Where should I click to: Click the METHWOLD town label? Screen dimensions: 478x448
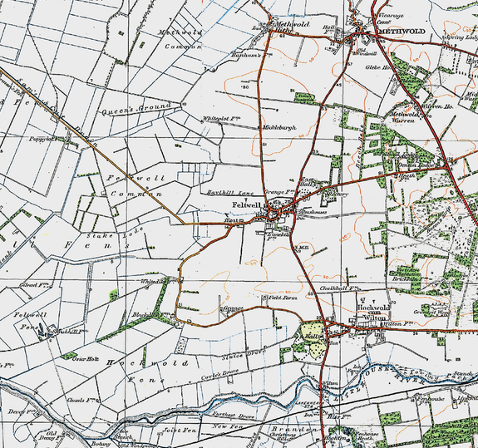click(x=402, y=32)
